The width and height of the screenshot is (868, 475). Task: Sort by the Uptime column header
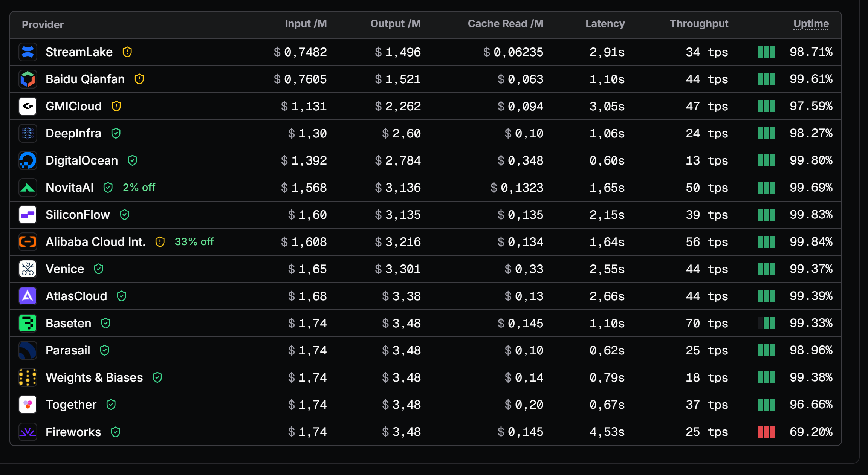point(811,24)
